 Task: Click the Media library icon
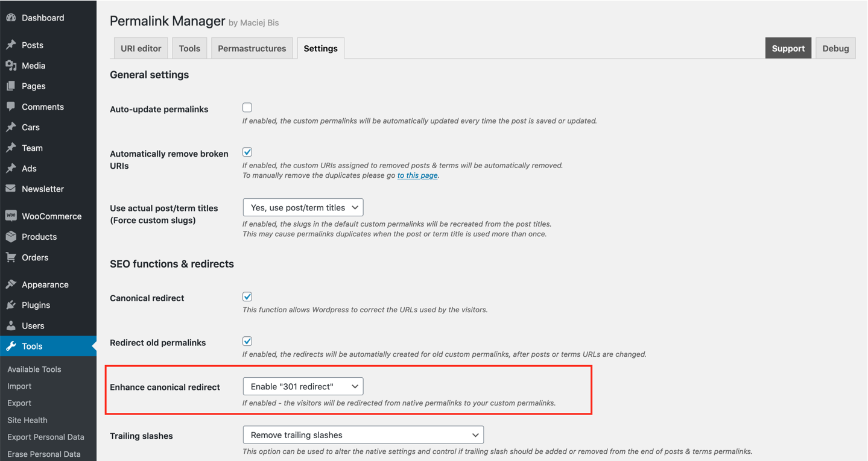click(11, 66)
